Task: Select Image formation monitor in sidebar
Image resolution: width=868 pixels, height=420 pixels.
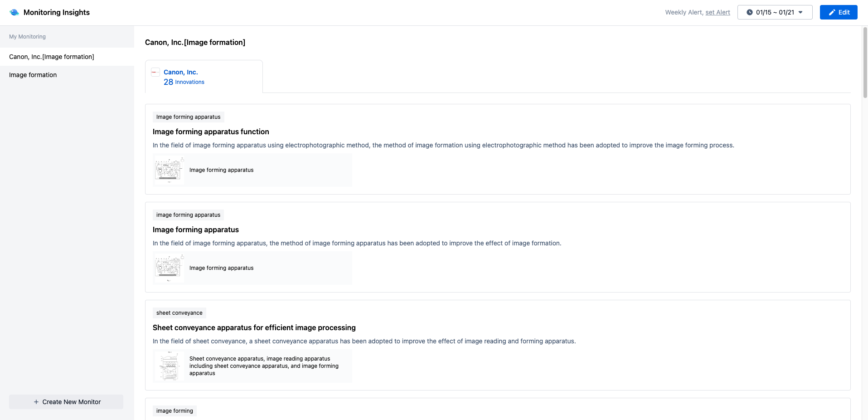Action: (x=33, y=75)
